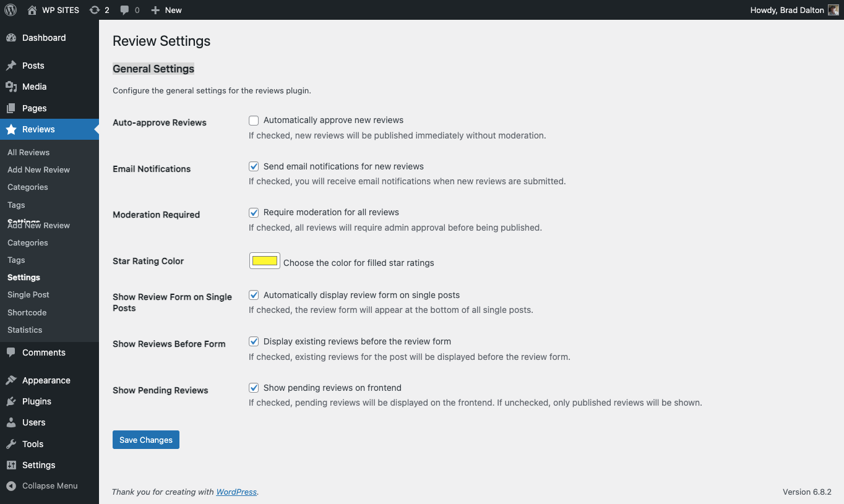Click the WordPress logo icon
The width and height of the screenshot is (844, 504).
coord(11,10)
